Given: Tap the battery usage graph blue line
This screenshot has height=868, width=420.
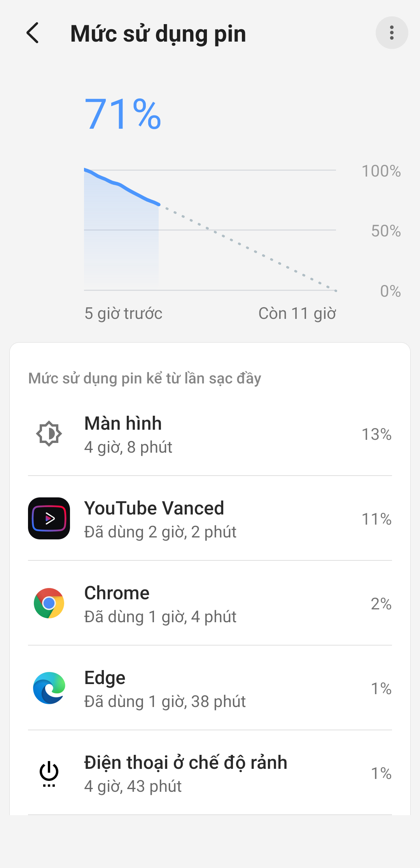Looking at the screenshot, I should pyautogui.click(x=121, y=185).
